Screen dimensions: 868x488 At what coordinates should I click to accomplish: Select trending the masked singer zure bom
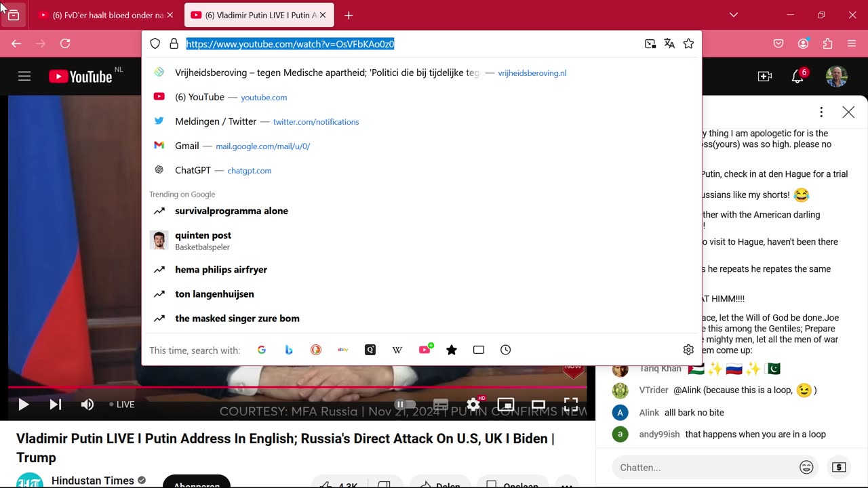coord(421,318)
